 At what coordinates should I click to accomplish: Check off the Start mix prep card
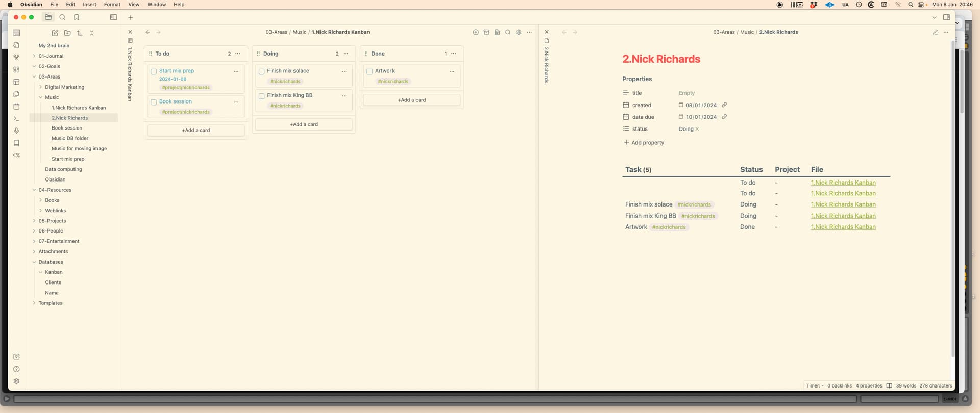[x=154, y=72]
